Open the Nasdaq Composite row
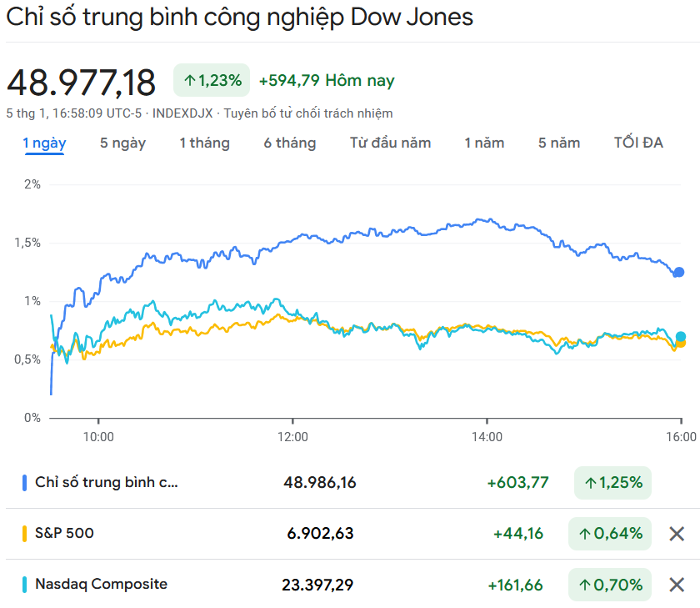The image size is (700, 608). tap(101, 584)
